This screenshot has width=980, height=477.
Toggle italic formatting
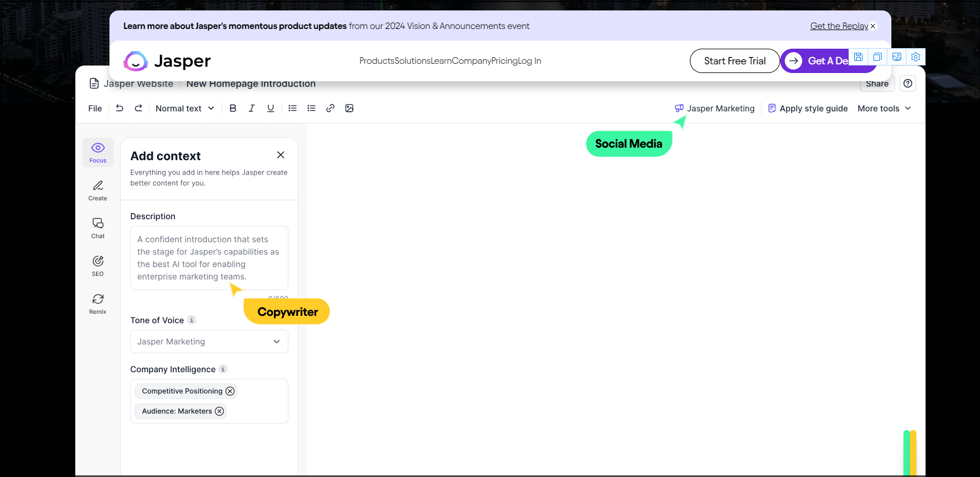(251, 108)
